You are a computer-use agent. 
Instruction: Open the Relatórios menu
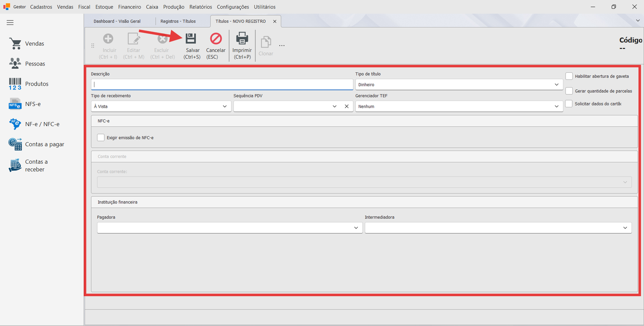201,7
